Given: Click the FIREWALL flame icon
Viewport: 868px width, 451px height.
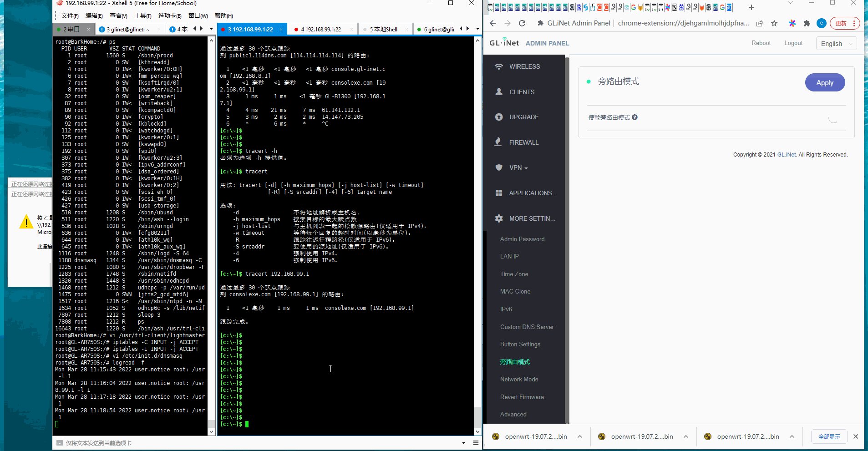Looking at the screenshot, I should click(498, 142).
